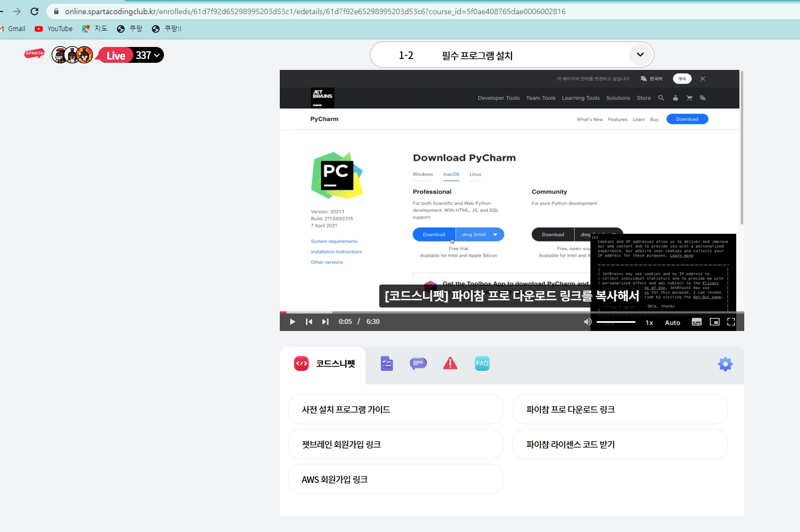Viewport: 800px width, 532px height.
Task: Expand the .dmg (Intel) dropdown
Action: click(x=480, y=234)
